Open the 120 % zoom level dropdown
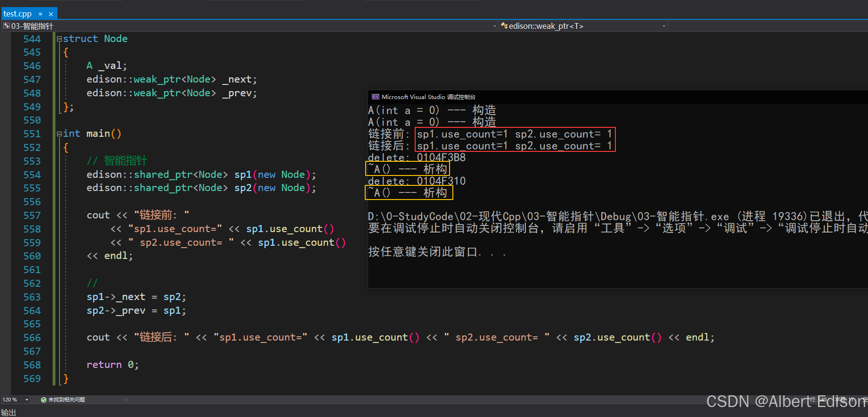Viewport: 868px width, 417px height. (27, 400)
